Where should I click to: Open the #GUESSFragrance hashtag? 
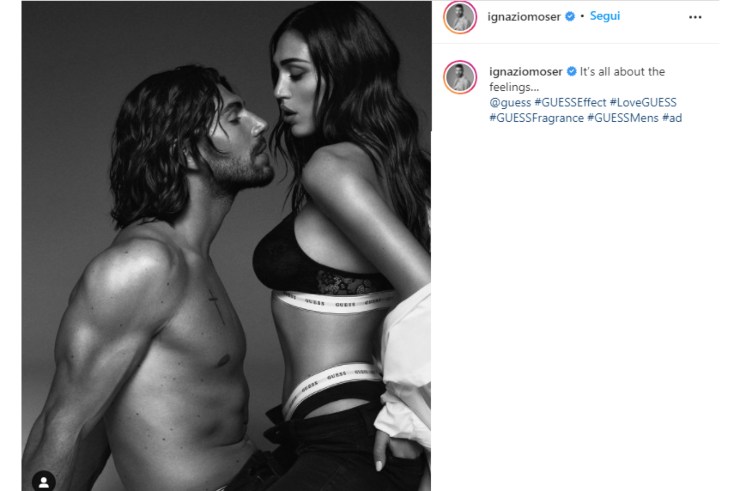click(x=536, y=118)
